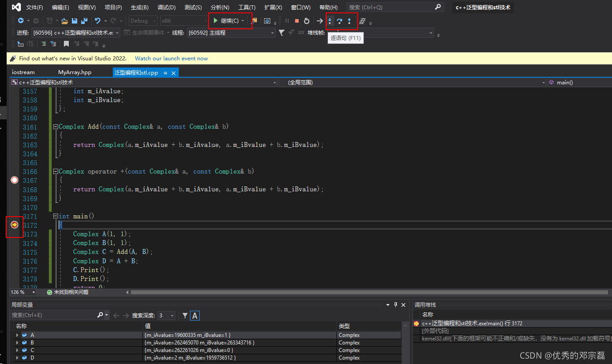Screen dimensions: 612x364
Task: Click the bookmark icon in the text editor toolbar
Action: (66, 44)
